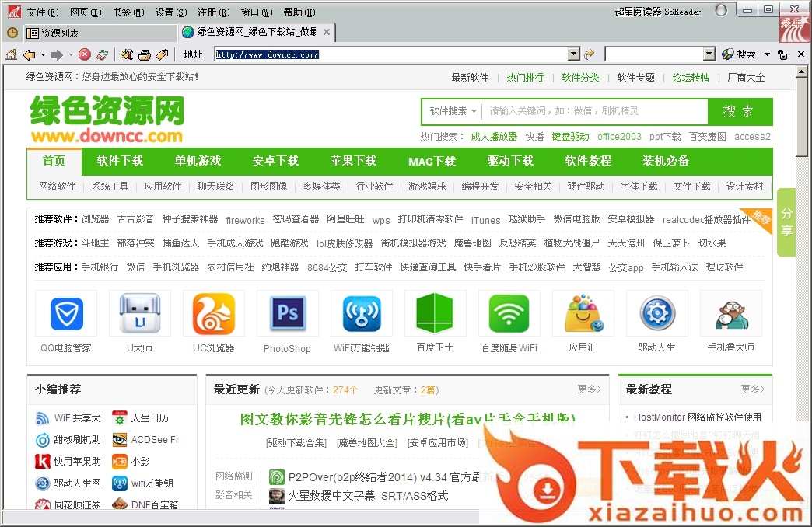Click the 分享 side tab
Screen dimensions: 812x527
[x=786, y=222]
